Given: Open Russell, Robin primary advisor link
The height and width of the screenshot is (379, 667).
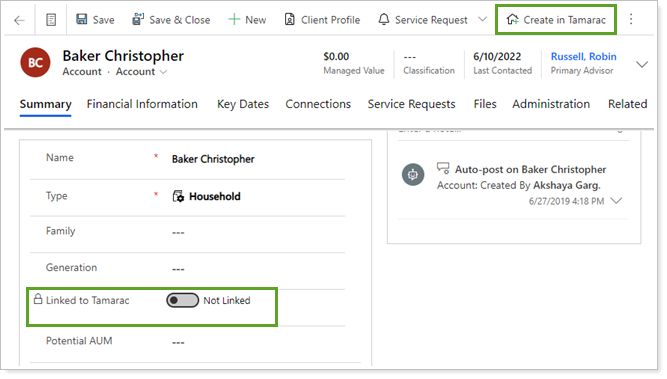Looking at the screenshot, I should click(x=584, y=57).
